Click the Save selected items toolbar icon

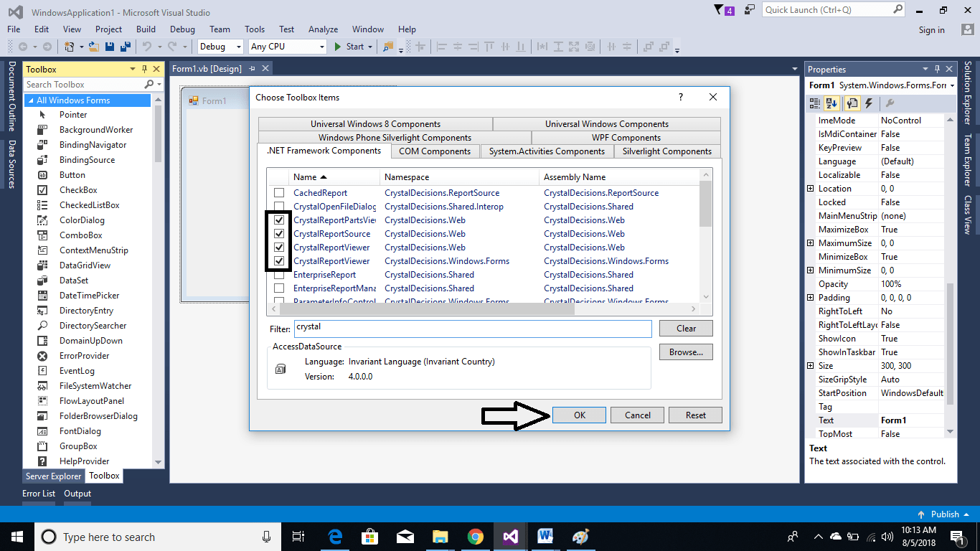pyautogui.click(x=108, y=46)
